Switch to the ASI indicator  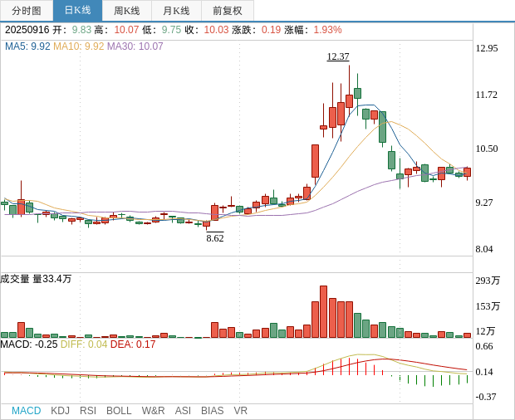[183, 411]
